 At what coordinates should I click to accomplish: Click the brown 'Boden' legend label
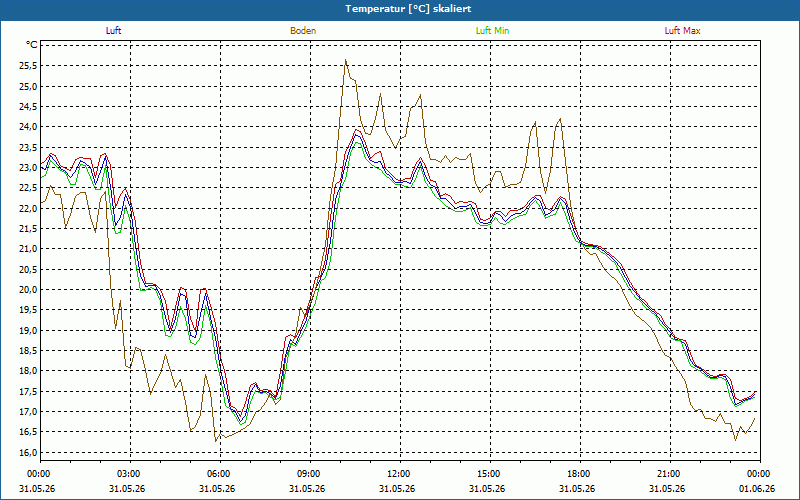coord(303,31)
